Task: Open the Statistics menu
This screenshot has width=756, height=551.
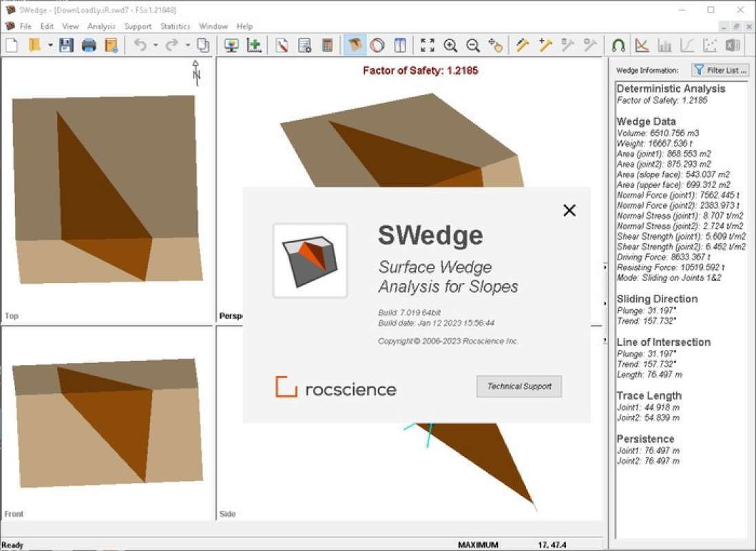Action: [175, 26]
